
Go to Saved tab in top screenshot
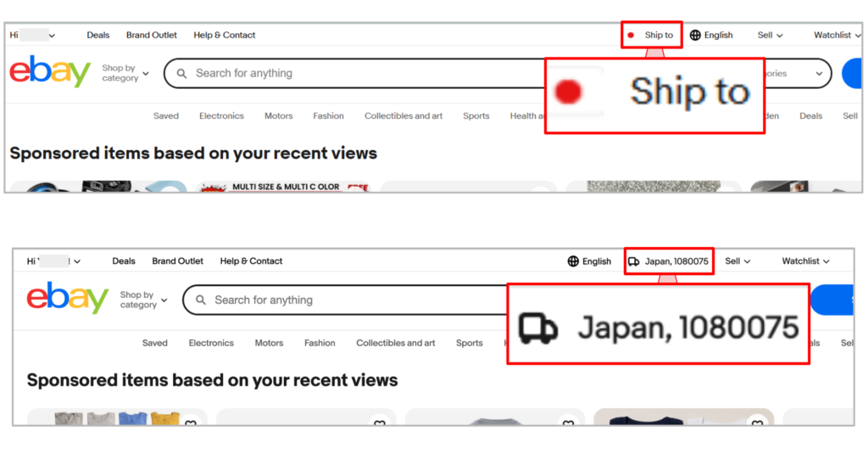[x=166, y=116]
